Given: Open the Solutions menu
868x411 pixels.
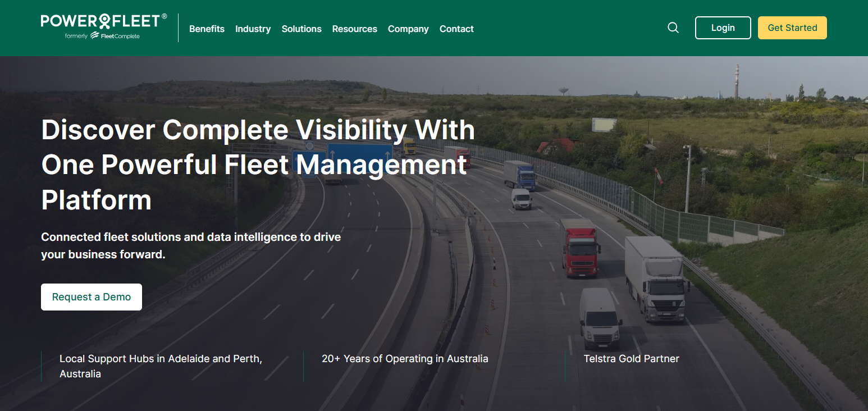Looking at the screenshot, I should 301,29.
